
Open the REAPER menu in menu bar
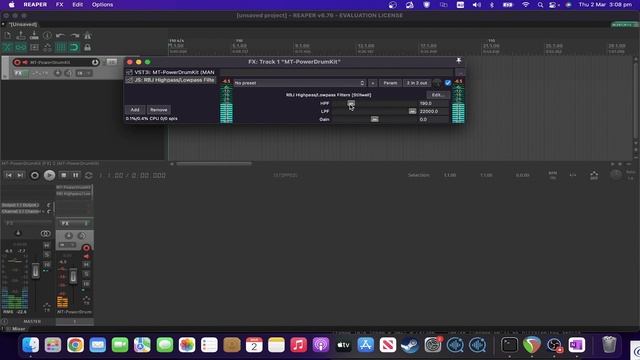coord(35,4)
